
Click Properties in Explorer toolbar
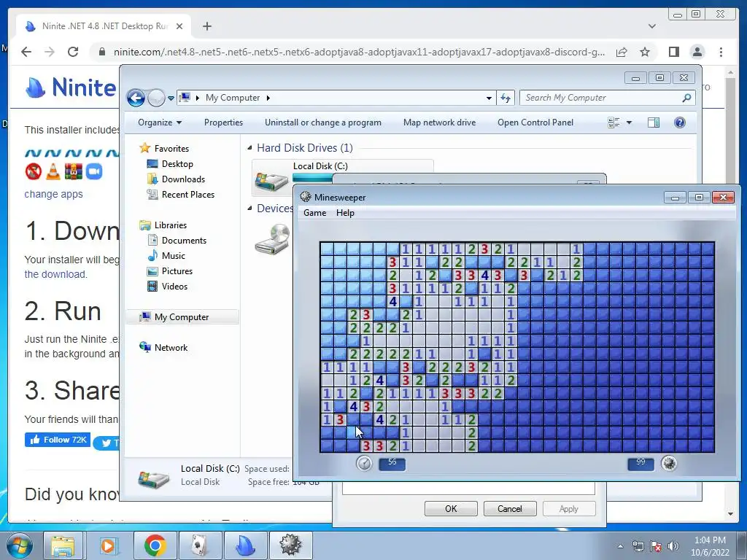223,122
